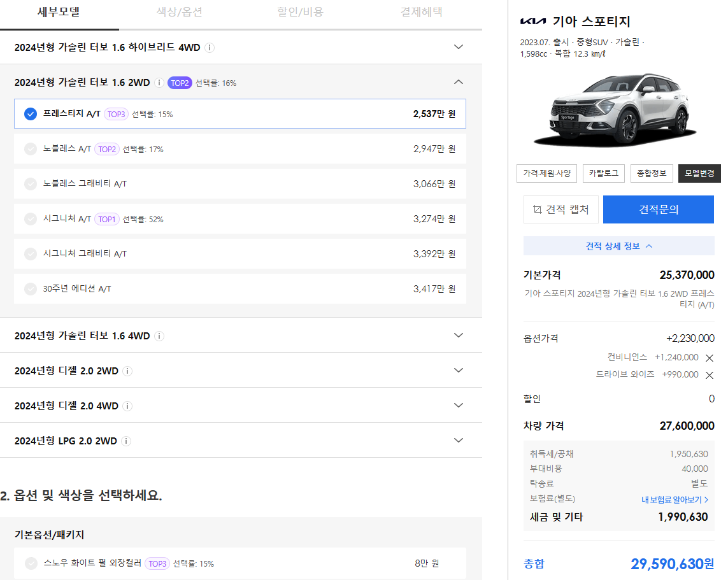Expand LPG 2.0 2WD chevron
This screenshot has width=728, height=580.
coord(458,441)
